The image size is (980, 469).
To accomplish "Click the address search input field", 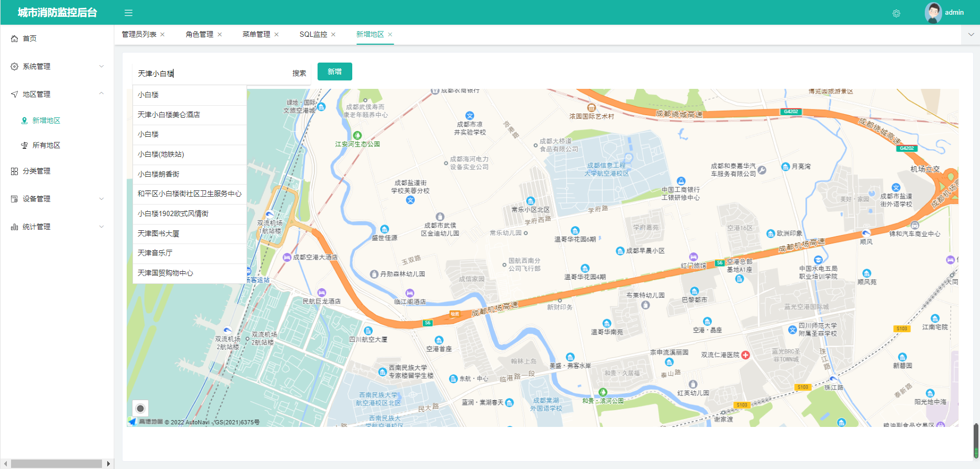I will (x=210, y=74).
